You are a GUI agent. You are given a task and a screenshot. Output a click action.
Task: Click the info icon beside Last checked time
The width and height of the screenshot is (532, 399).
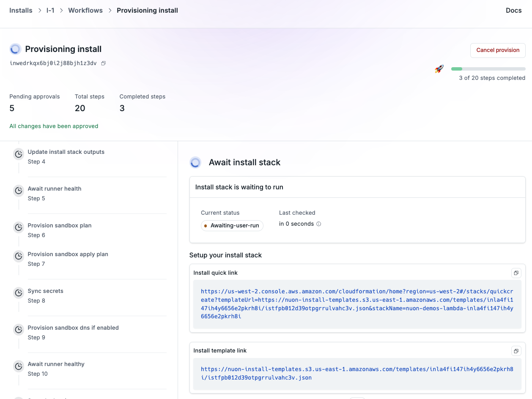(319, 224)
